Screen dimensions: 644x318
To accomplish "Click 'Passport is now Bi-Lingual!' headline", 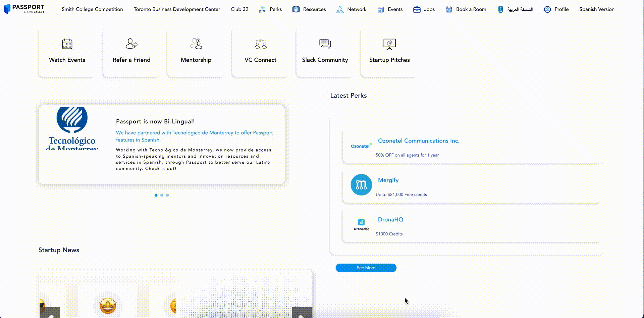I will click(155, 121).
